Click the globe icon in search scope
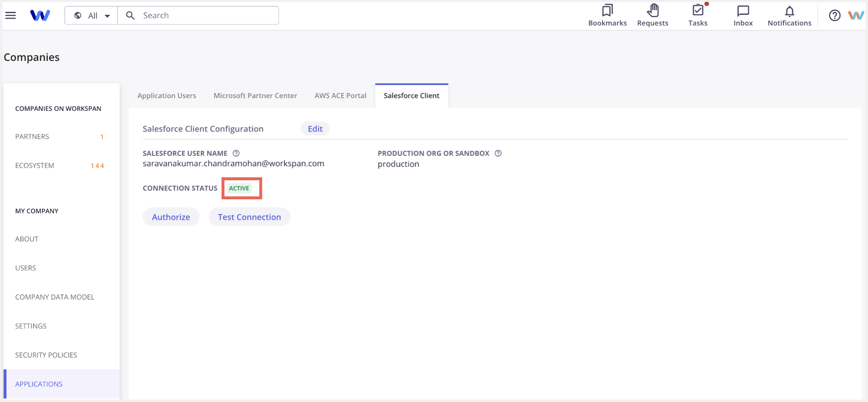The height and width of the screenshot is (402, 868). coord(78,16)
